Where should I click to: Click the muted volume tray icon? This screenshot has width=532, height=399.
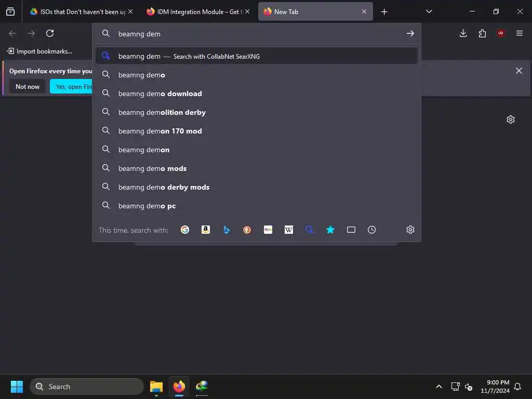pos(469,387)
